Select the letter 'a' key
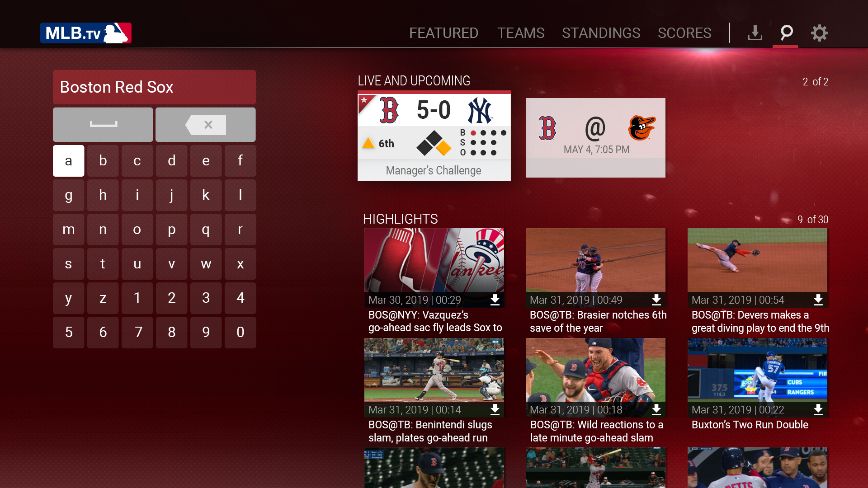Viewport: 868px width, 488px height. point(69,161)
